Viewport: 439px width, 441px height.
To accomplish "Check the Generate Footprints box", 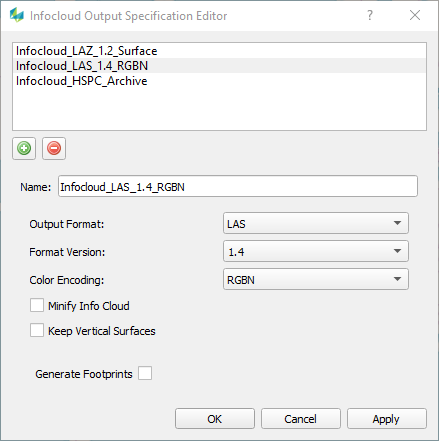I will 145,373.
